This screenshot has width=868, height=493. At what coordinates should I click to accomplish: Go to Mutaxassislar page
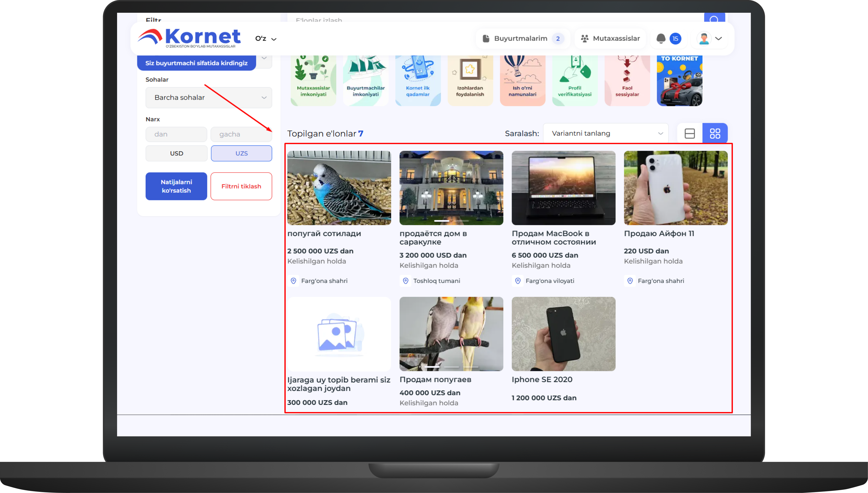(x=610, y=38)
